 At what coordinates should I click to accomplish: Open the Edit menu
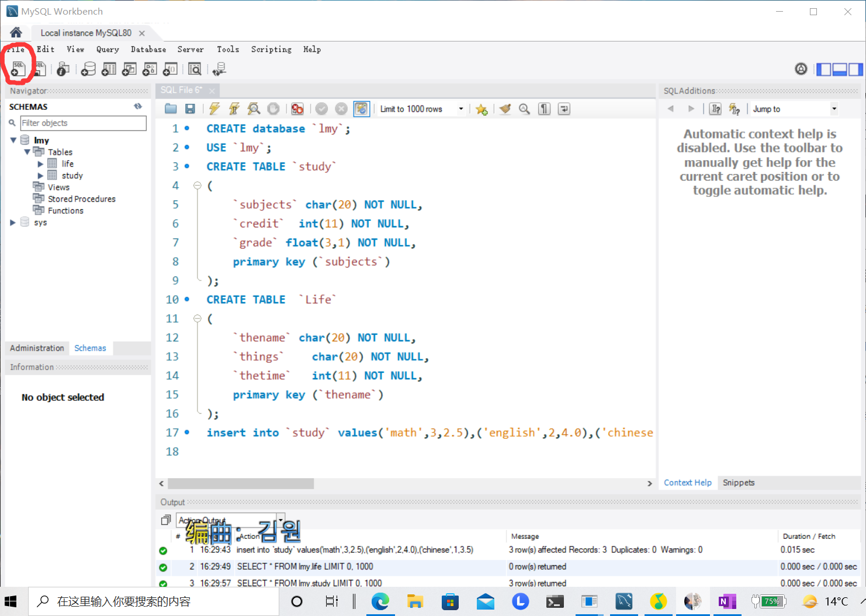pyautogui.click(x=46, y=49)
